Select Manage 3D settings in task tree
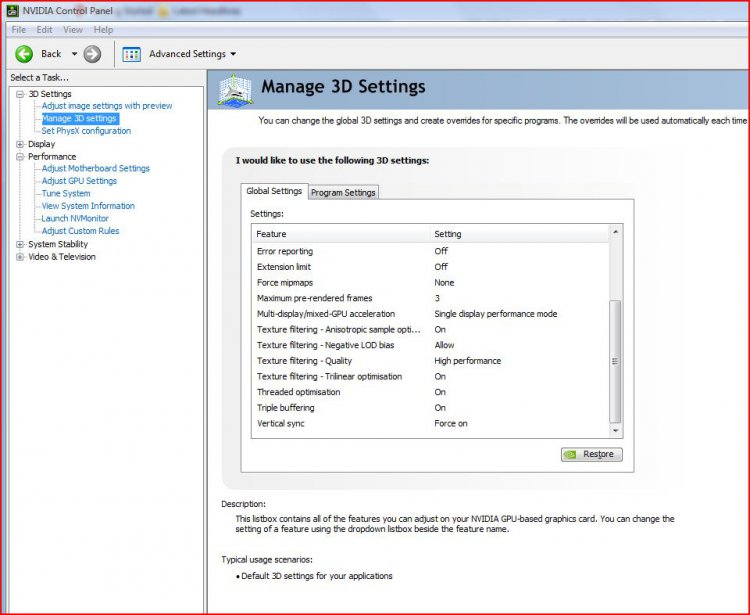 (79, 118)
